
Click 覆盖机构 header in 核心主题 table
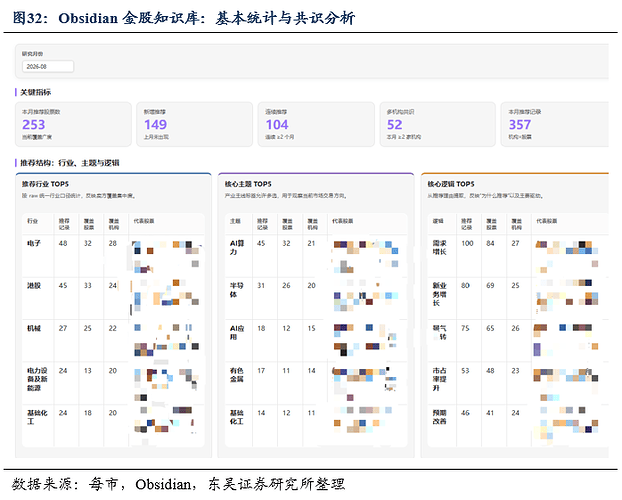point(313,224)
